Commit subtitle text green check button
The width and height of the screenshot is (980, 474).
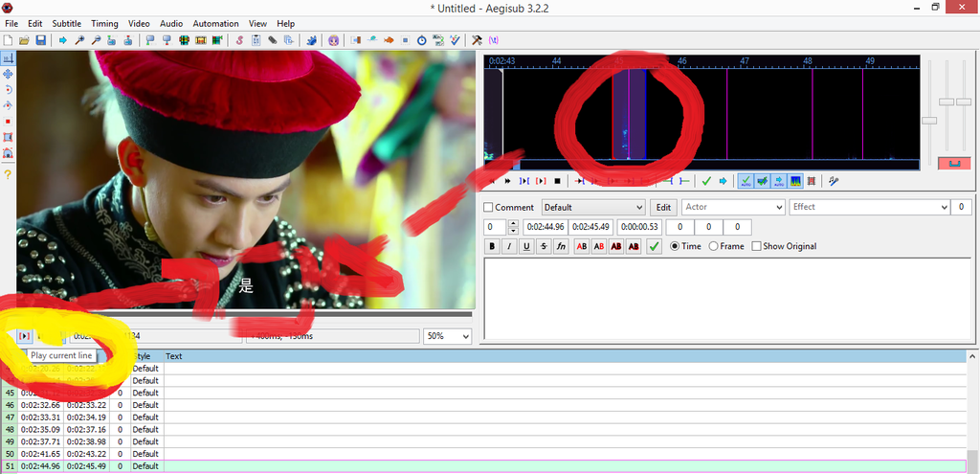tap(654, 246)
